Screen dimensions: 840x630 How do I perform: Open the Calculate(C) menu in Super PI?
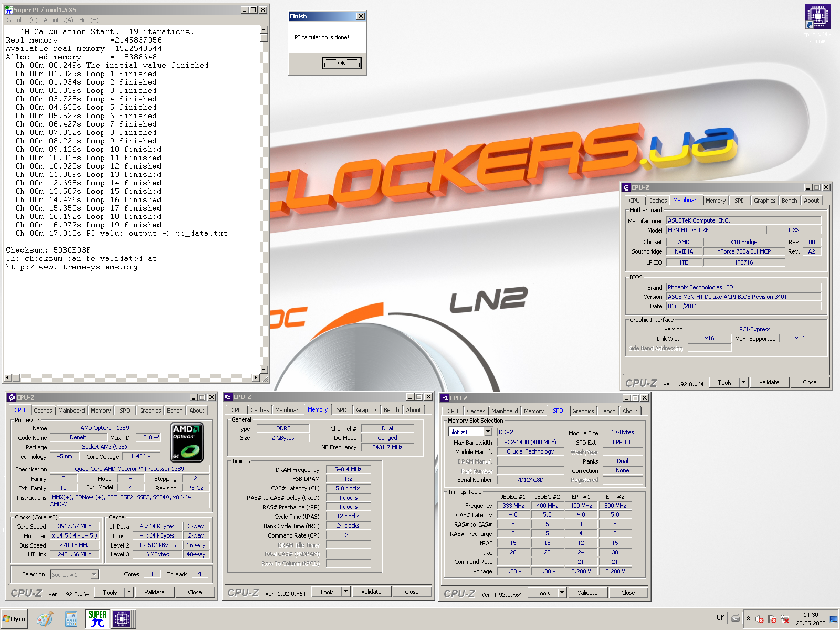click(22, 20)
